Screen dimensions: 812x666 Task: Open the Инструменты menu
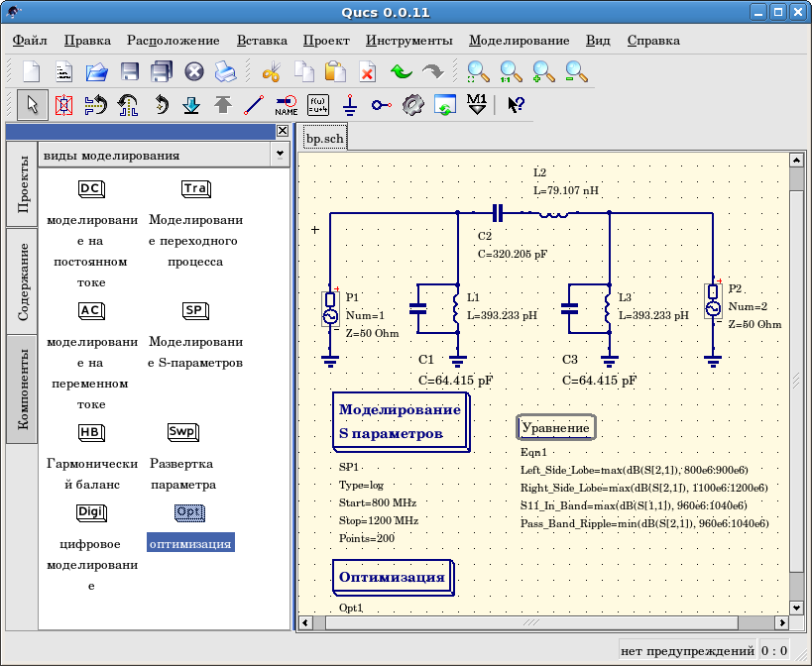point(408,41)
